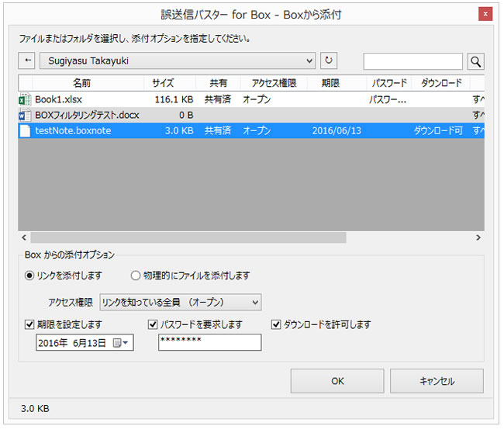This screenshot has width=504, height=433.
Task: Close the dialog with the red X
Action: tap(484, 14)
